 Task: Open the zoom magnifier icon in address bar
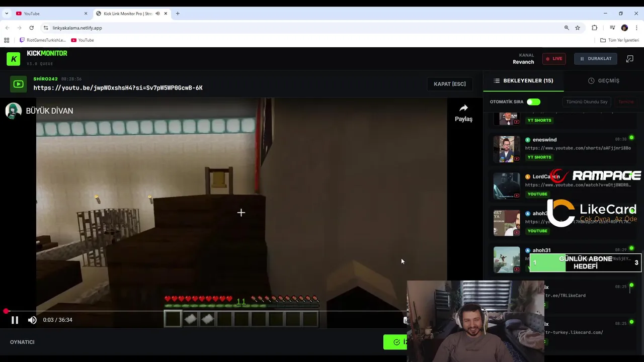567,28
